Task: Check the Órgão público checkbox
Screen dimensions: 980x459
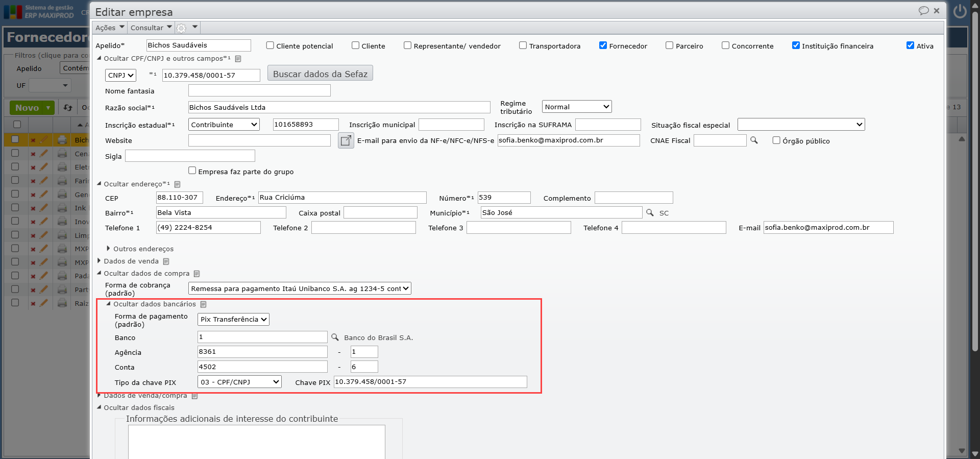Action: (776, 140)
